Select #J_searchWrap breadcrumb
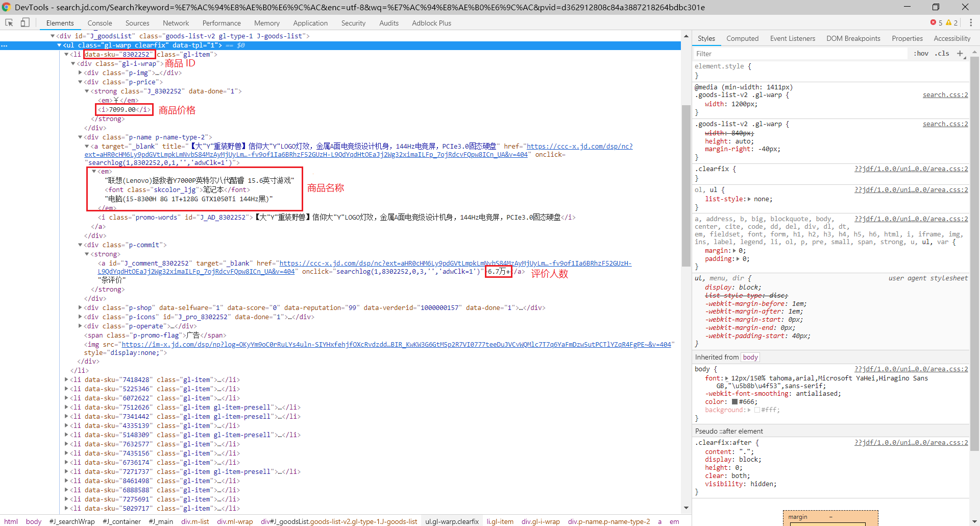This screenshot has width=980, height=526. 72,521
